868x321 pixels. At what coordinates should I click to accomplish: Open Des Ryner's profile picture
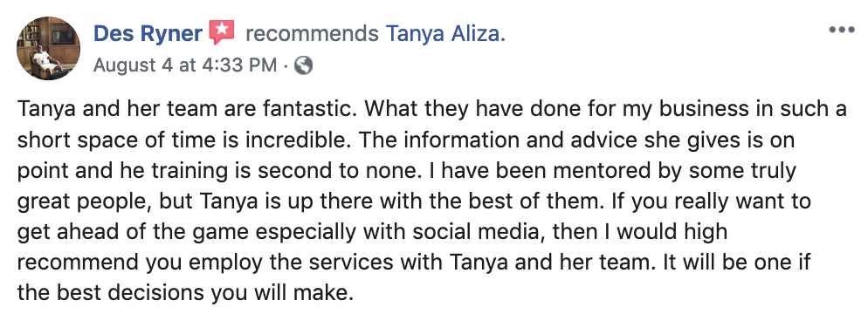(48, 48)
